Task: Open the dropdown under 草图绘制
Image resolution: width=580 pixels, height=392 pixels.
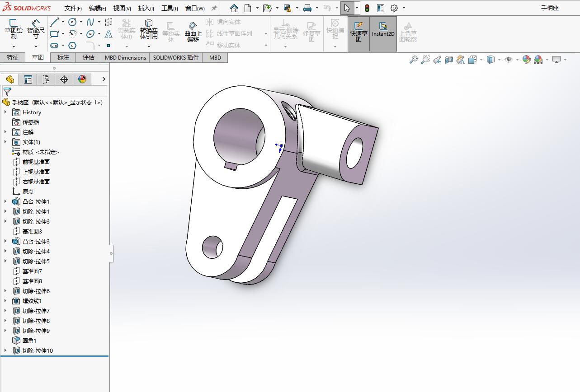Action: 14,47
